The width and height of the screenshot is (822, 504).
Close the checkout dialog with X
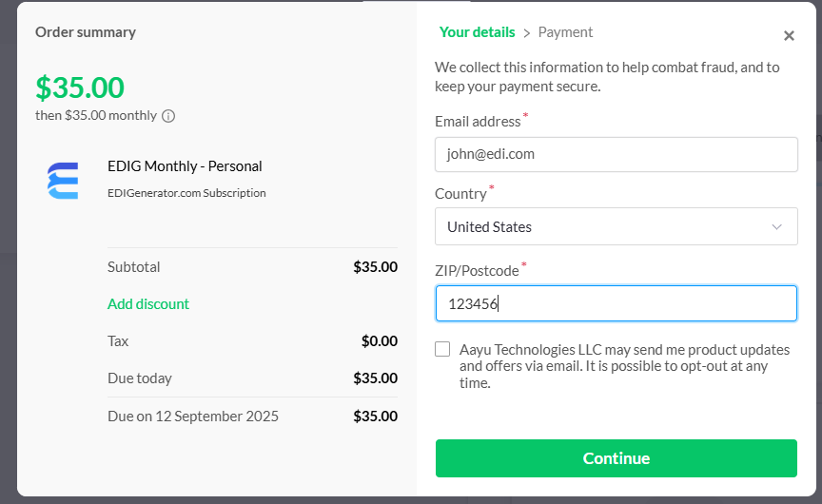[x=789, y=36]
